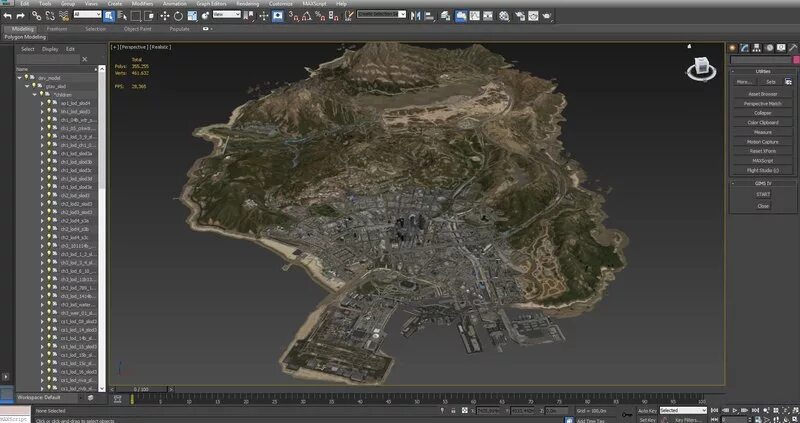The width and height of the screenshot is (800, 423).
Task: Switch to the Object Paint ribbon tab
Action: (x=138, y=29)
